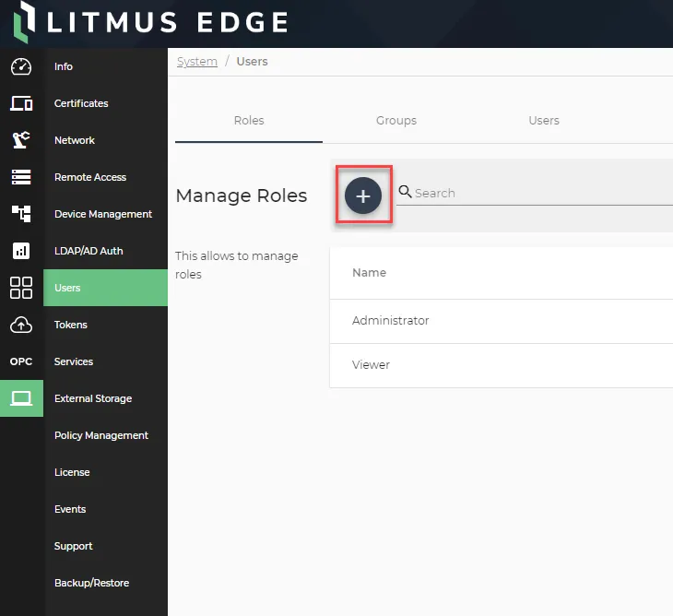Open Support menu item
673x616 pixels.
click(106, 547)
